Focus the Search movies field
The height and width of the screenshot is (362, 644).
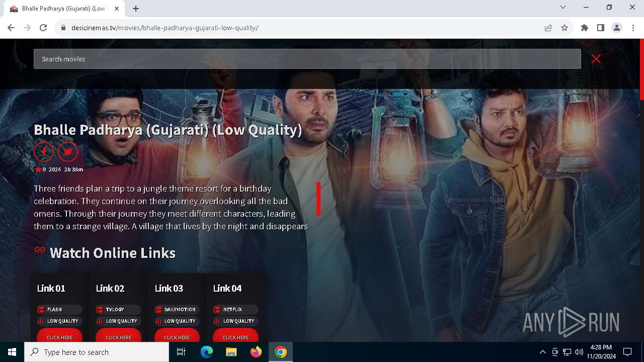[307, 59]
